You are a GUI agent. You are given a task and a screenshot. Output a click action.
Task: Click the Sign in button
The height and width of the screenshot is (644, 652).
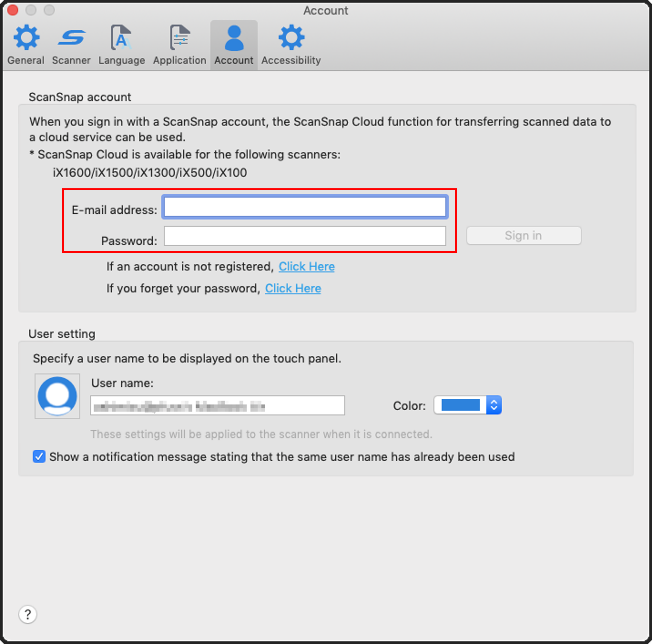524,235
